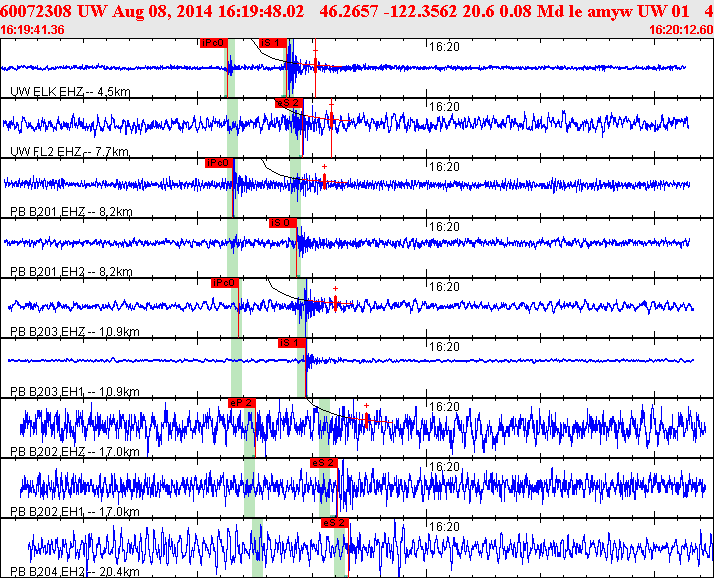Image resolution: width=714 pixels, height=578 pixels.
Task: Select the S pick flag on UW ELK trace
Action: coord(271,43)
